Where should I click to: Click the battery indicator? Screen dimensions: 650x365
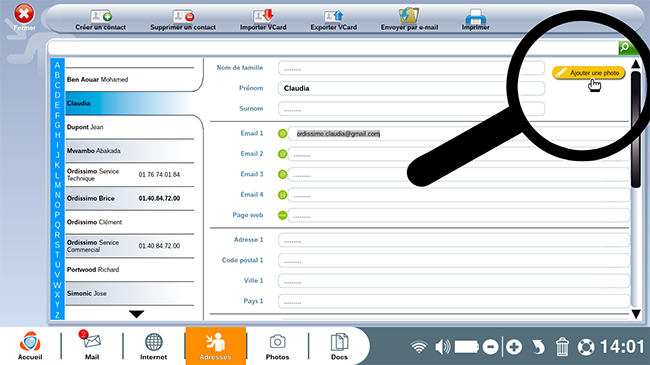(x=466, y=347)
